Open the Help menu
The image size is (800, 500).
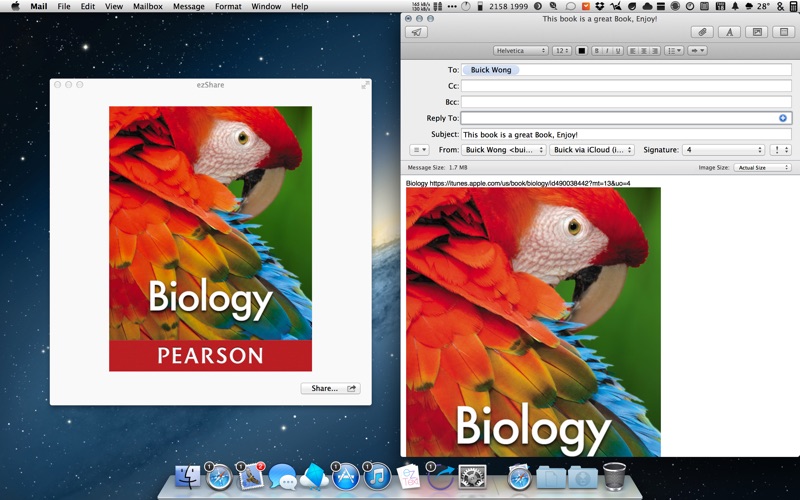point(299,6)
